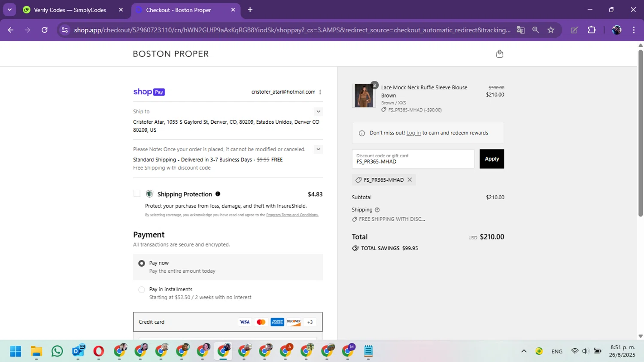Open the Shop Pay account options menu
The height and width of the screenshot is (362, 644).
320,92
